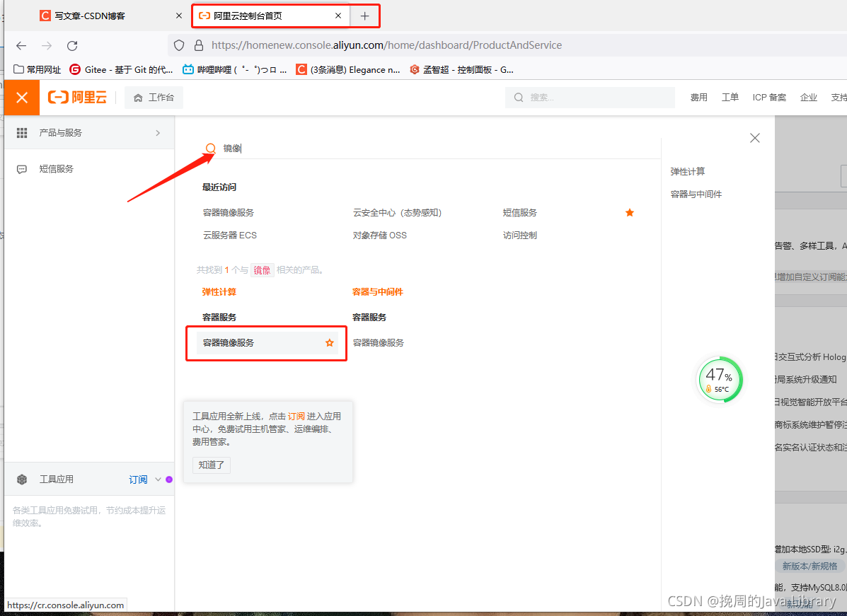Unstar the 短信服务 favorite
Viewport: 847px width, 616px height.
tap(629, 212)
